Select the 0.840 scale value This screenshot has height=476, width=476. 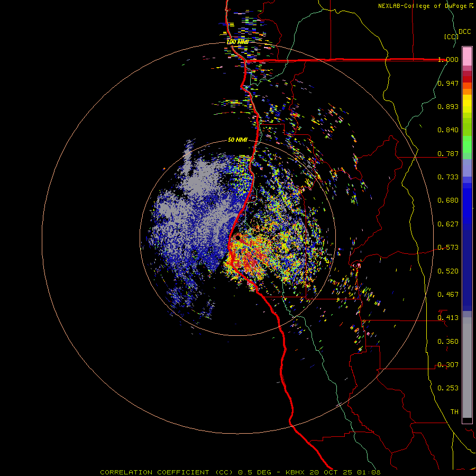coord(448,130)
